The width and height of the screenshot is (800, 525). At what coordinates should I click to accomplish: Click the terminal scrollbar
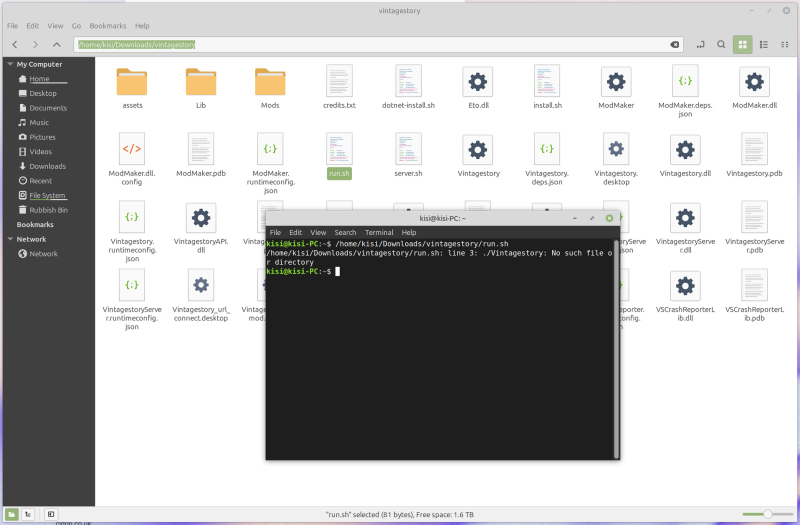(616, 349)
